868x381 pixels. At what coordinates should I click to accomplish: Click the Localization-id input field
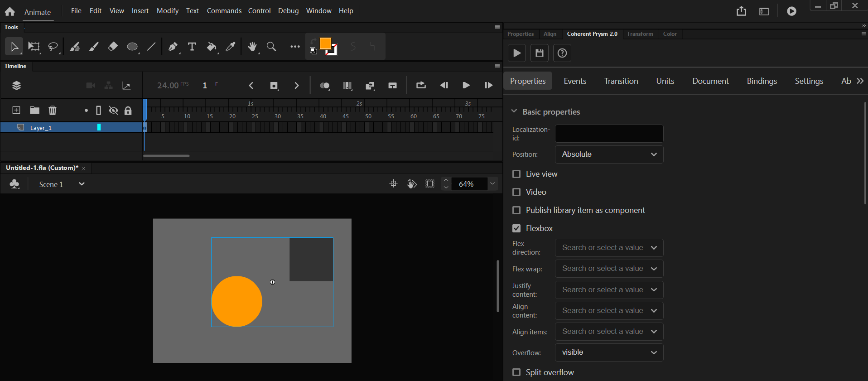point(609,134)
